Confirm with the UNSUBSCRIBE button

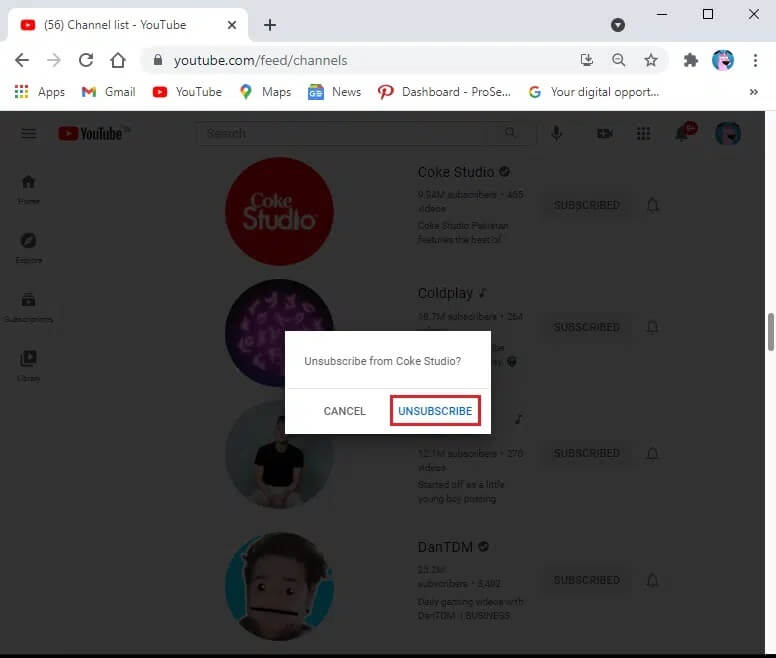(435, 411)
